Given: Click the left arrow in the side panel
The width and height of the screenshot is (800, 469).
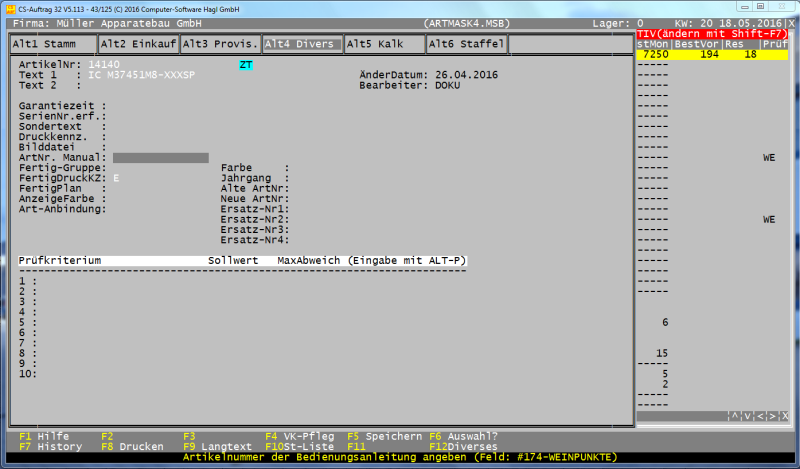Looking at the screenshot, I should pyautogui.click(x=759, y=415).
